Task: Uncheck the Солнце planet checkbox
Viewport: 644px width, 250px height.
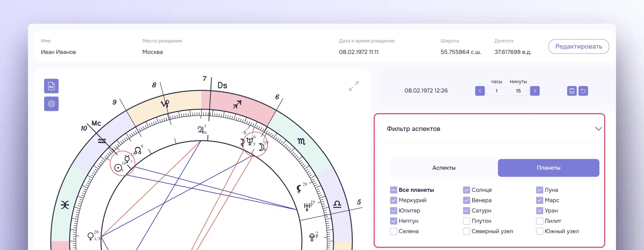Action: coord(466,190)
